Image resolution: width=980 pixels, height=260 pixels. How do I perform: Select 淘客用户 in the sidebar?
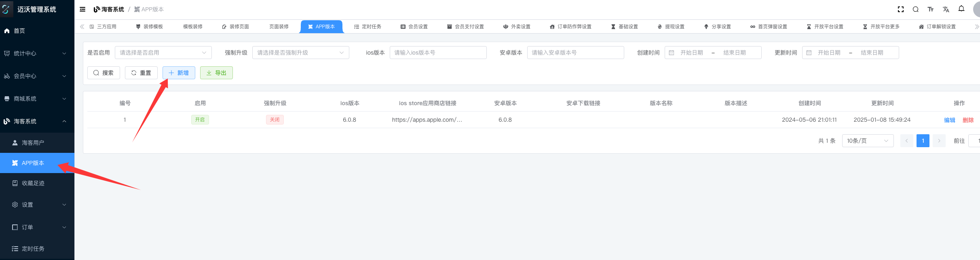[x=33, y=143]
